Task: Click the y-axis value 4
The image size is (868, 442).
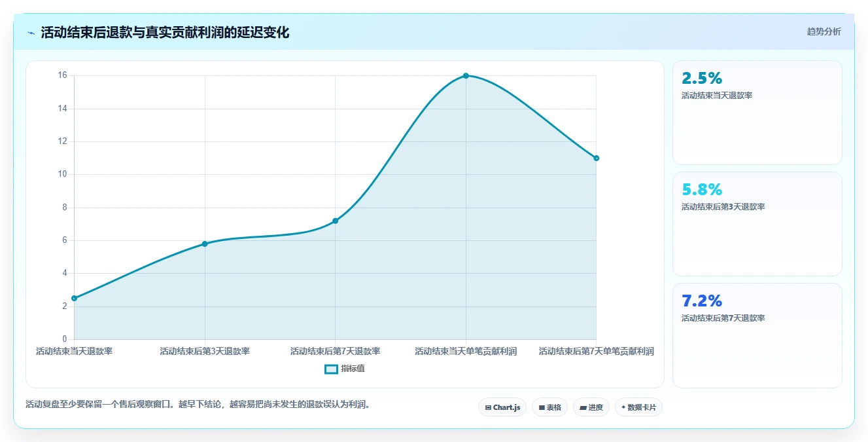Action: [65, 273]
